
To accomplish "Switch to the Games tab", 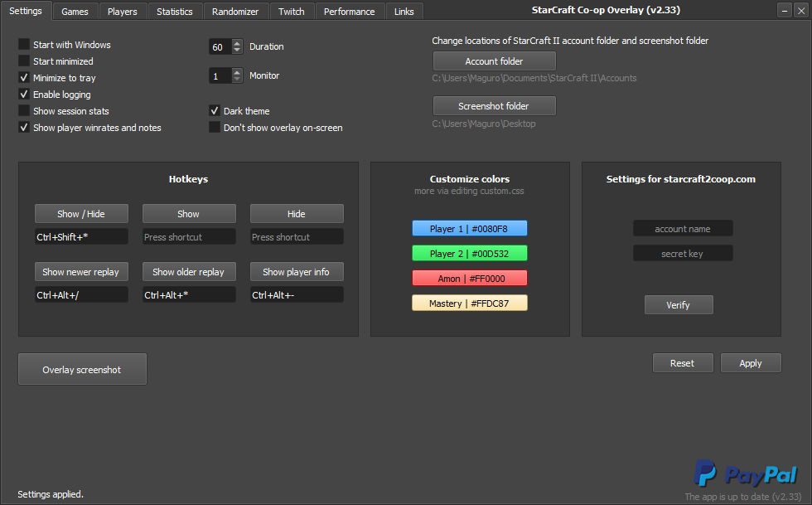I will pos(75,12).
